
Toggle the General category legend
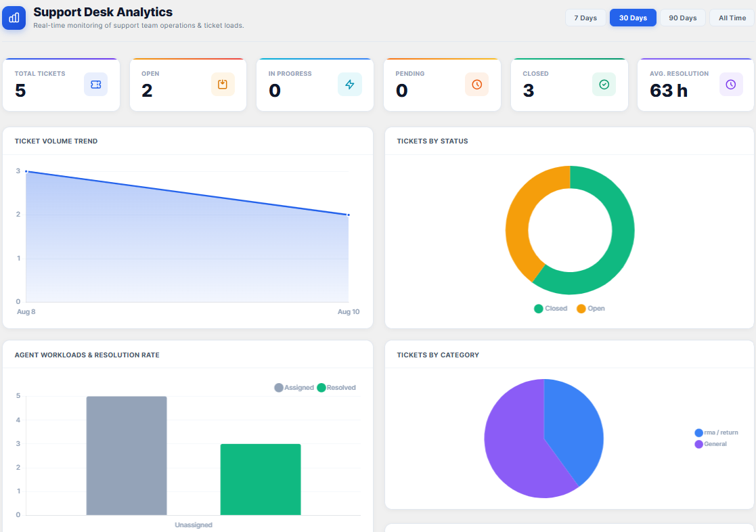[711, 444]
